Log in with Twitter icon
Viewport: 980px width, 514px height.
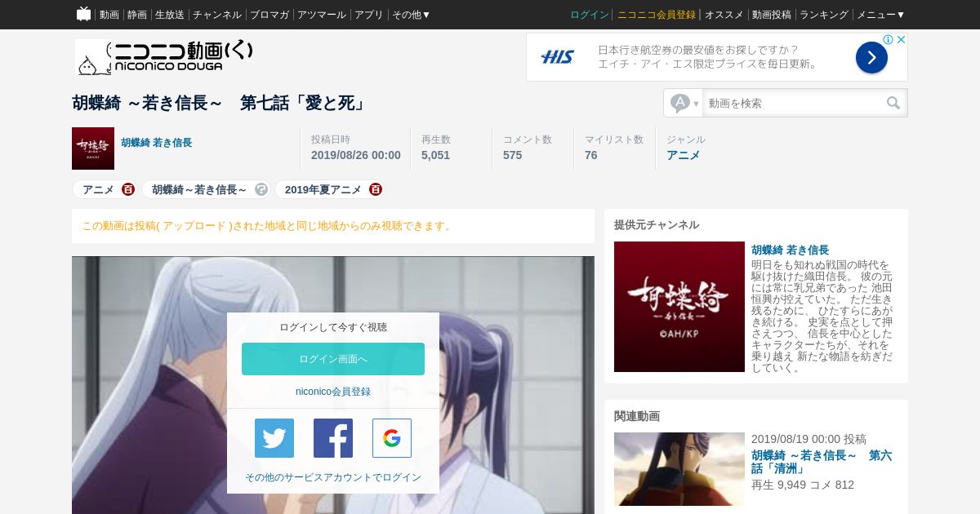[x=274, y=438]
